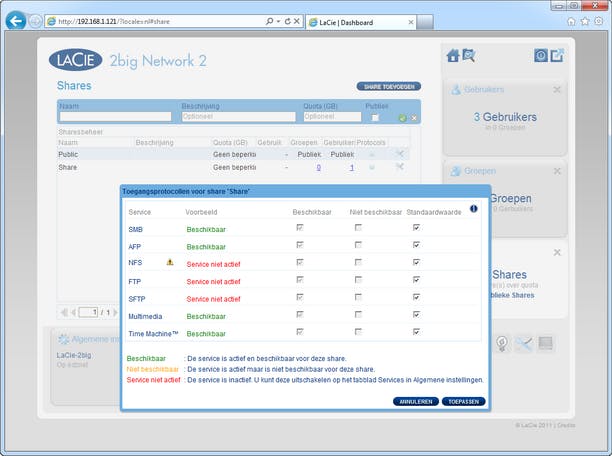Close the LaCie | Dashboard tab
The height and width of the screenshot is (456, 612).
411,22
